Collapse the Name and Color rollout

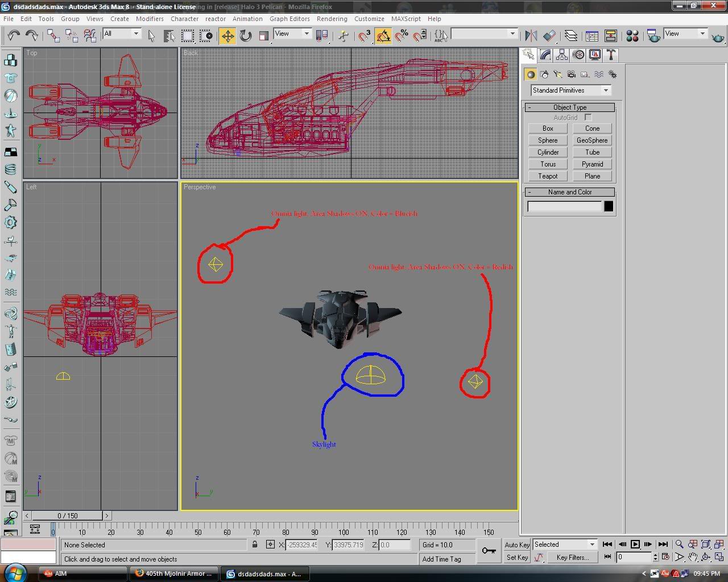pos(569,192)
